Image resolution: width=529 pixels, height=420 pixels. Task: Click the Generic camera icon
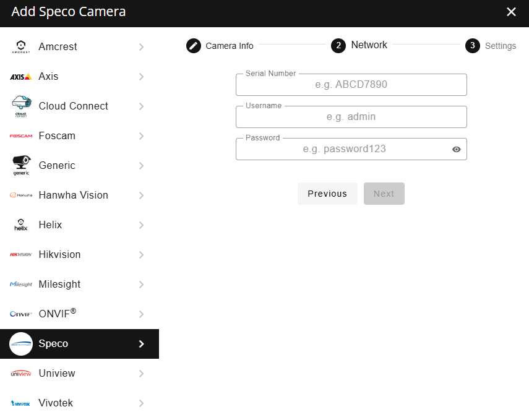tap(21, 165)
